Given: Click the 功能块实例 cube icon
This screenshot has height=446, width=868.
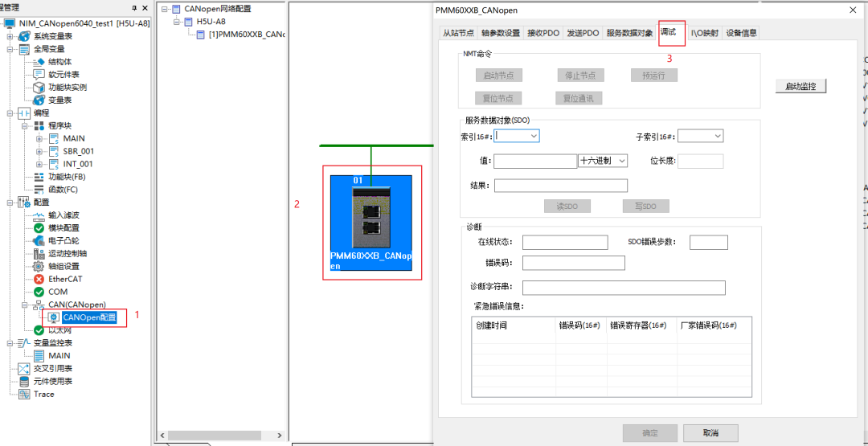Looking at the screenshot, I should pos(39,88).
